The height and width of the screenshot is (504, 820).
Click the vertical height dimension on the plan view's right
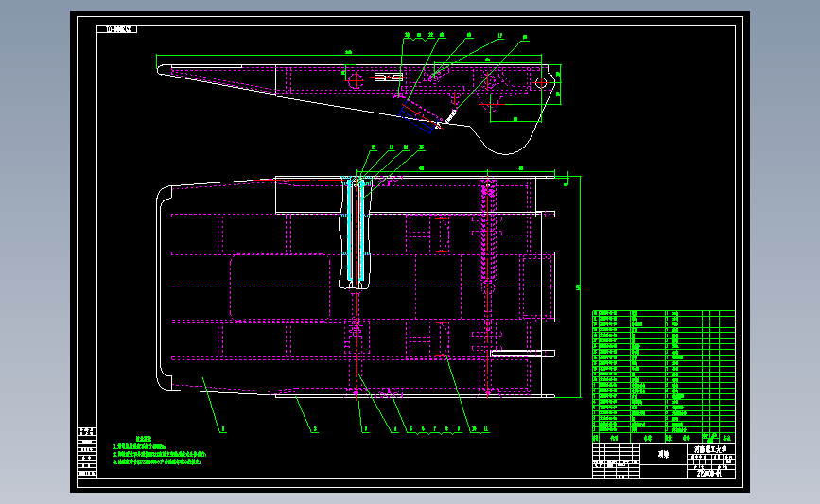click(x=579, y=287)
